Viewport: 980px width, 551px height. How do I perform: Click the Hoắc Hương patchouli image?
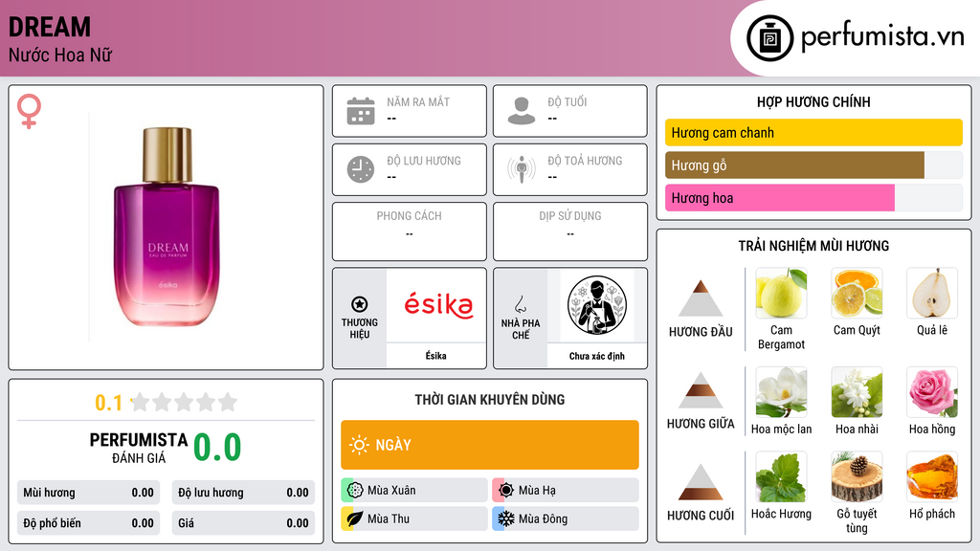coord(781,476)
